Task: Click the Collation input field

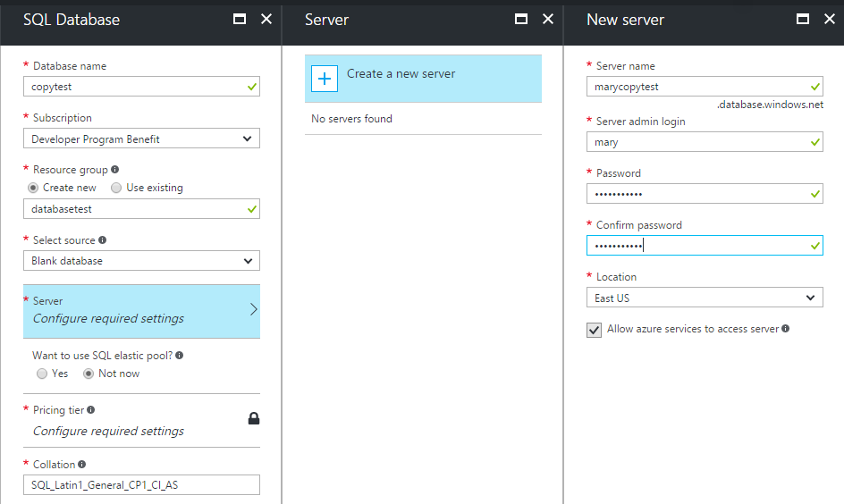Action: click(141, 484)
